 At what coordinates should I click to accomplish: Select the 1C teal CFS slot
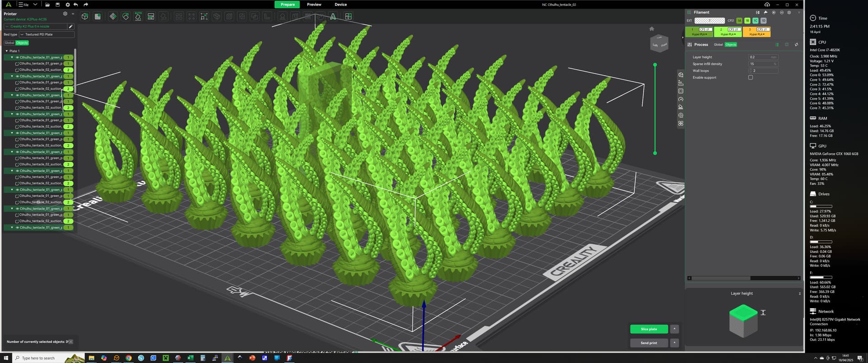755,20
